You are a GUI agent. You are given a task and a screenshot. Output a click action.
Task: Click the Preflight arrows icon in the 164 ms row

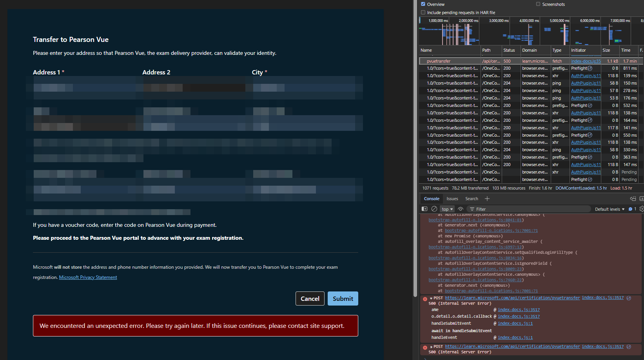tap(590, 120)
